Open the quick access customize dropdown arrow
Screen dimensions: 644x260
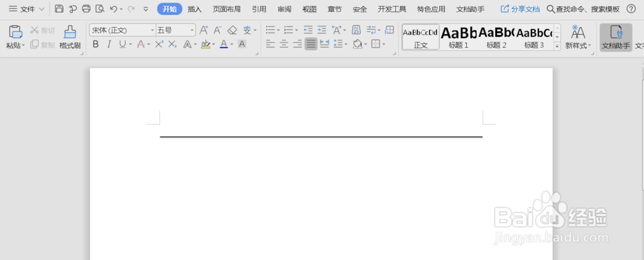(x=146, y=9)
